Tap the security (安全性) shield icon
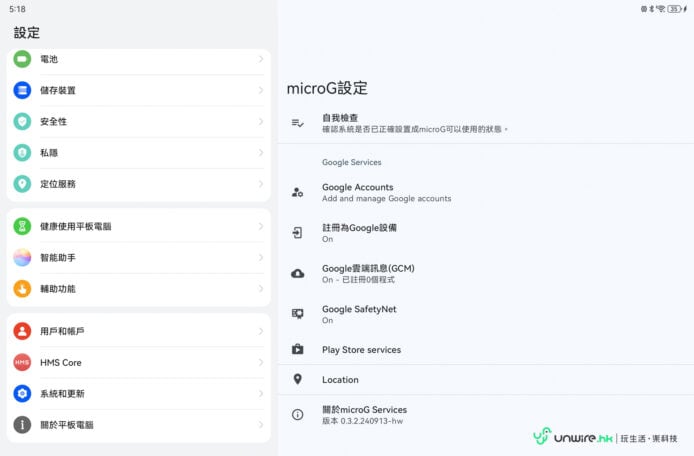The width and height of the screenshot is (694, 456). tap(22, 121)
